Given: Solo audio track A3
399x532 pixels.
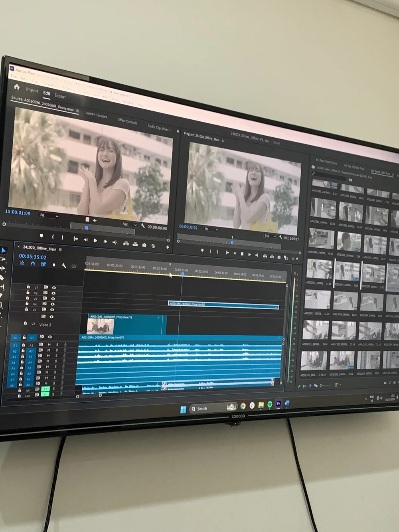Looking at the screenshot, I should click(x=57, y=356).
